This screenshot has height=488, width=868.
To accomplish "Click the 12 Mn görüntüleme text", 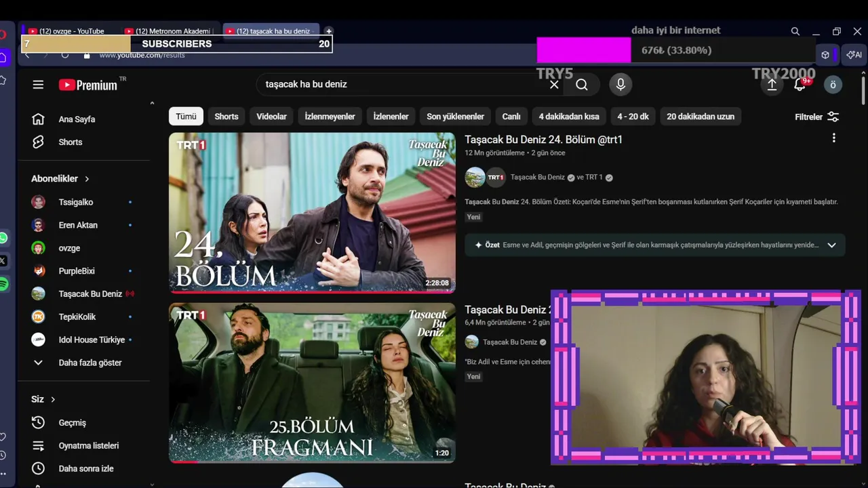I will point(494,153).
